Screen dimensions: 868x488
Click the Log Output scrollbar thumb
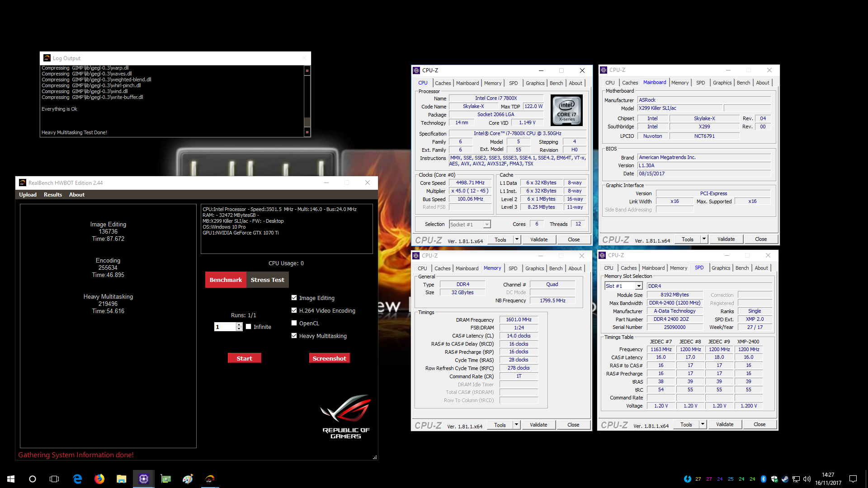coord(307,122)
